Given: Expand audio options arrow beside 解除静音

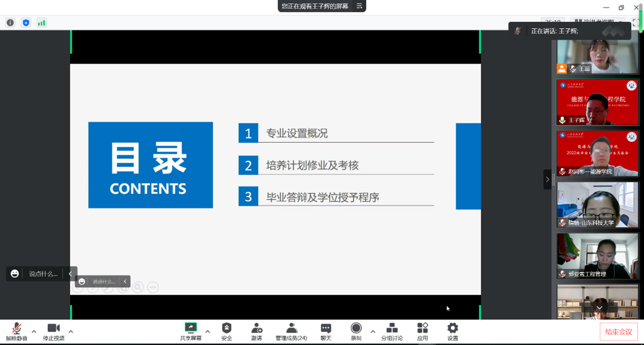Looking at the screenshot, I should (34, 332).
